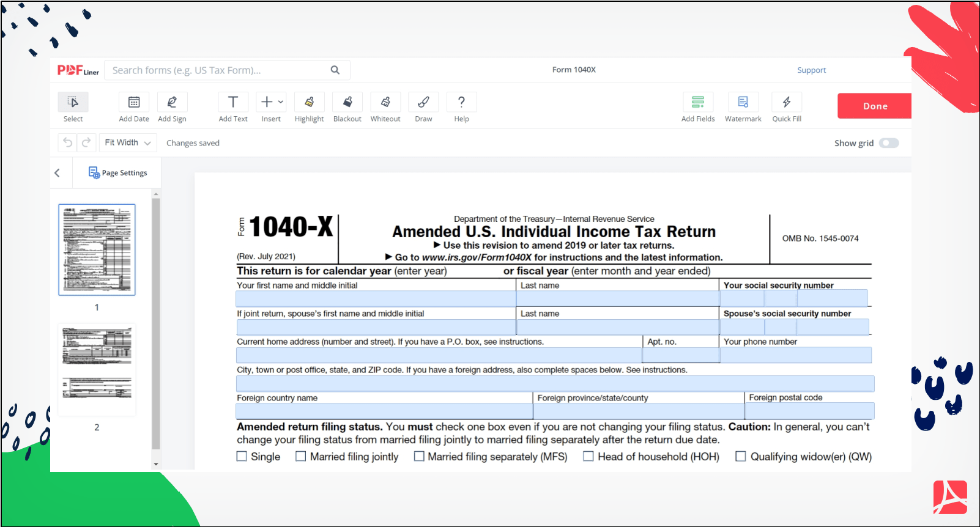Open the Fit Width zoom dropdown
980x527 pixels.
click(127, 142)
